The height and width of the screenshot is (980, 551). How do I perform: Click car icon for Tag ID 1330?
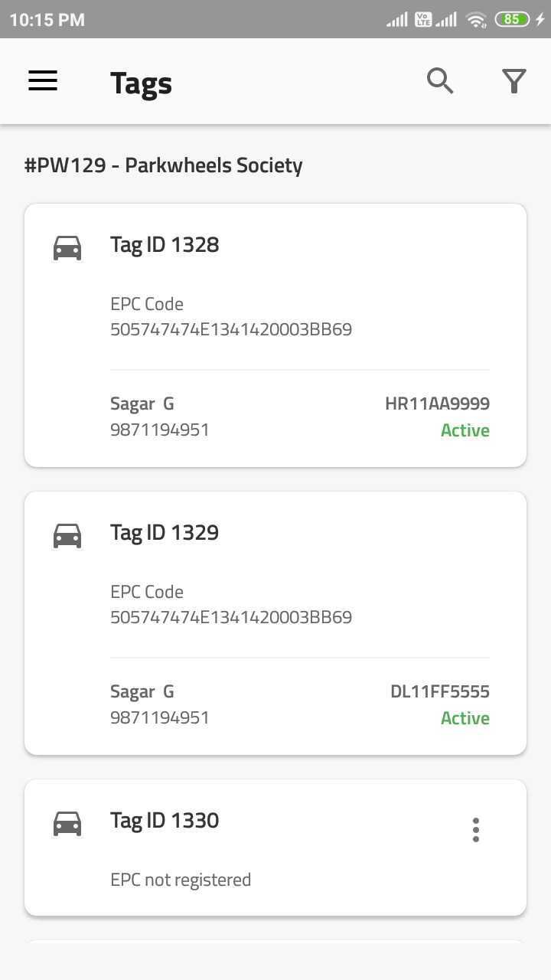pos(67,823)
